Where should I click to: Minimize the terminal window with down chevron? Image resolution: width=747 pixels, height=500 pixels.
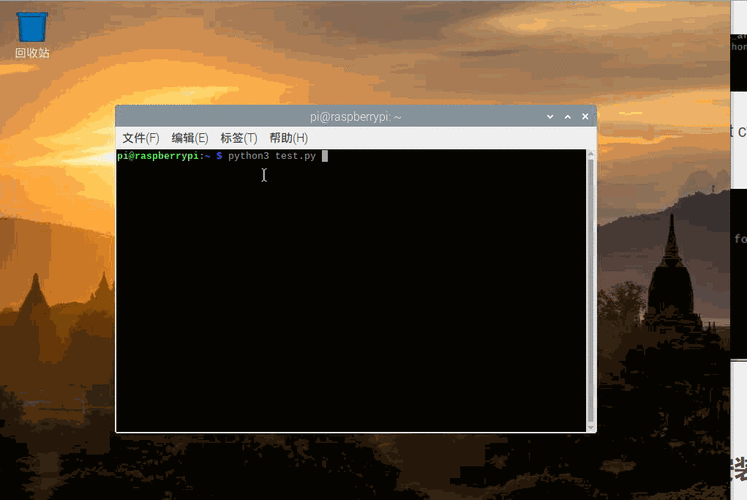550,117
